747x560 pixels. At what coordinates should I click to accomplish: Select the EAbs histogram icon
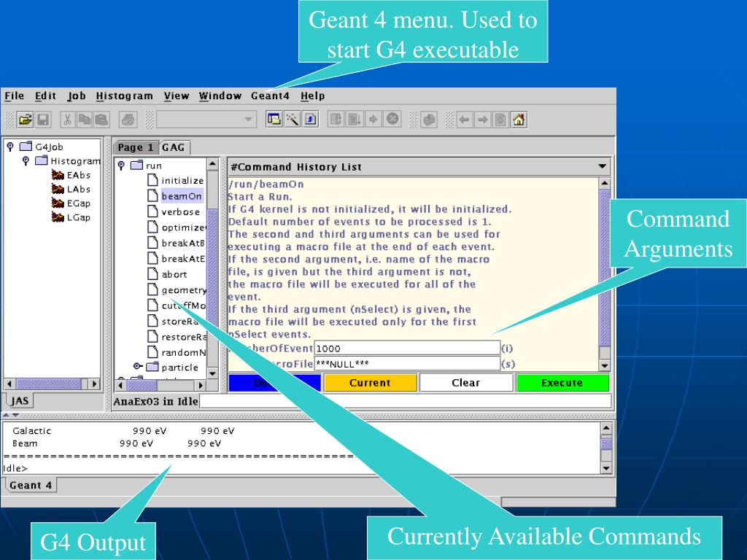point(58,175)
